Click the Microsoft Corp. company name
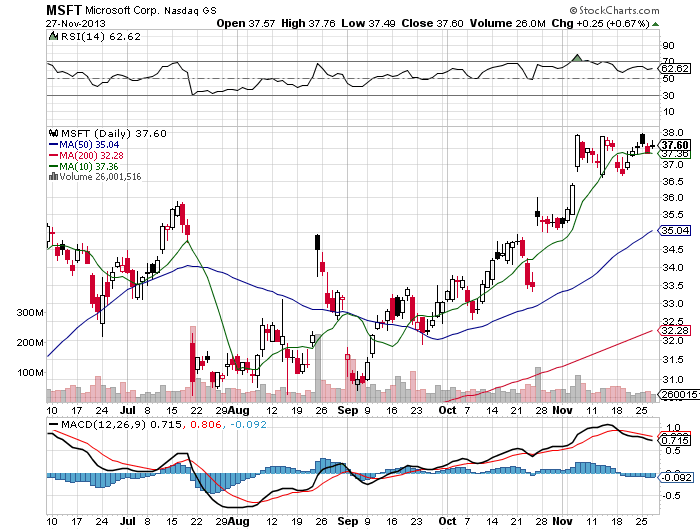The height and width of the screenshot is (530, 700). pyautogui.click(x=122, y=10)
